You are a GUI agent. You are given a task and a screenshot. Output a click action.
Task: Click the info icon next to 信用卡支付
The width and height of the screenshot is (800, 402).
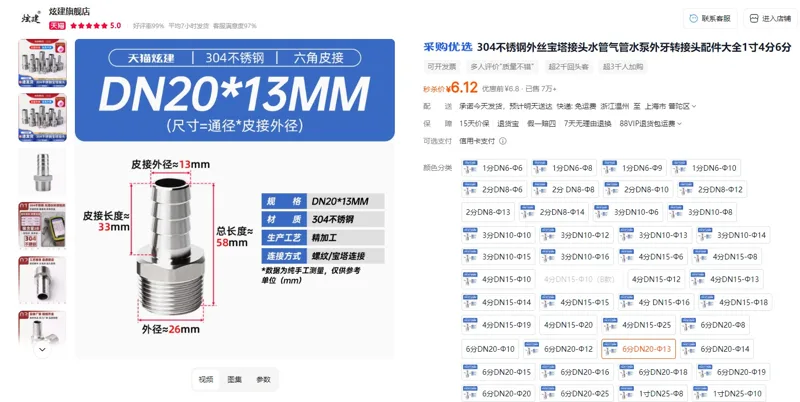coord(503,141)
